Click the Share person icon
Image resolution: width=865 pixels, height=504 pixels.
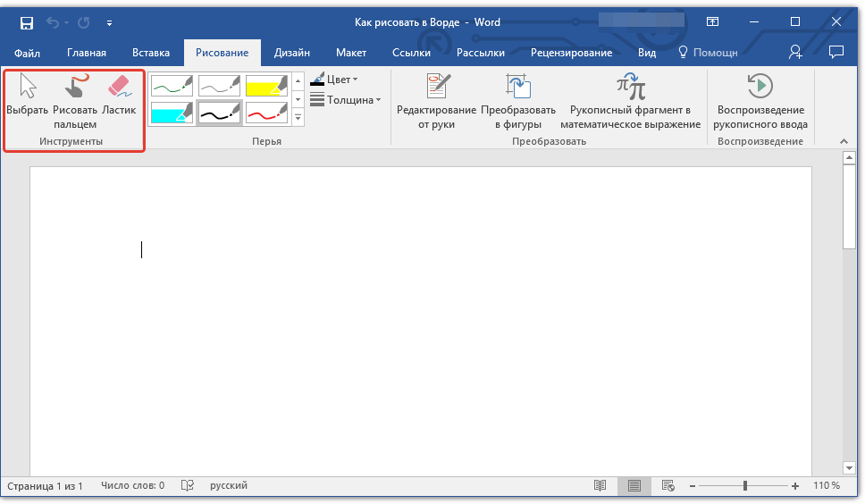coord(795,53)
